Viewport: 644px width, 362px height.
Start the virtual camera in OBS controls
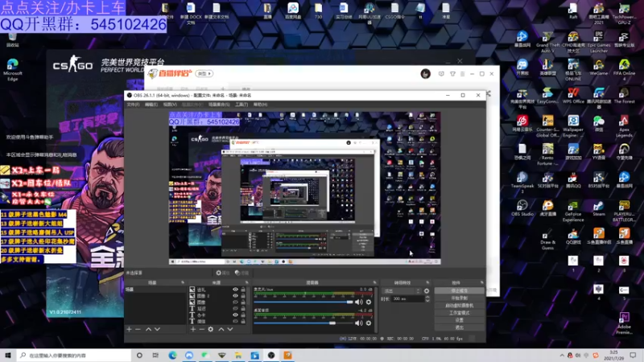459,306
